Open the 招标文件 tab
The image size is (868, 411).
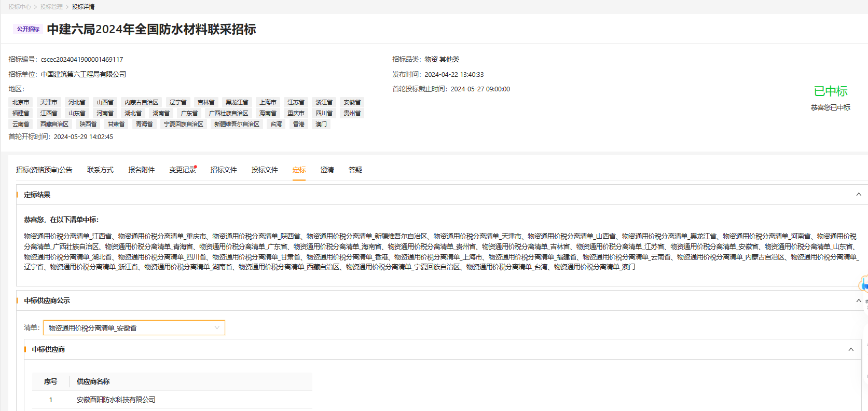point(223,170)
